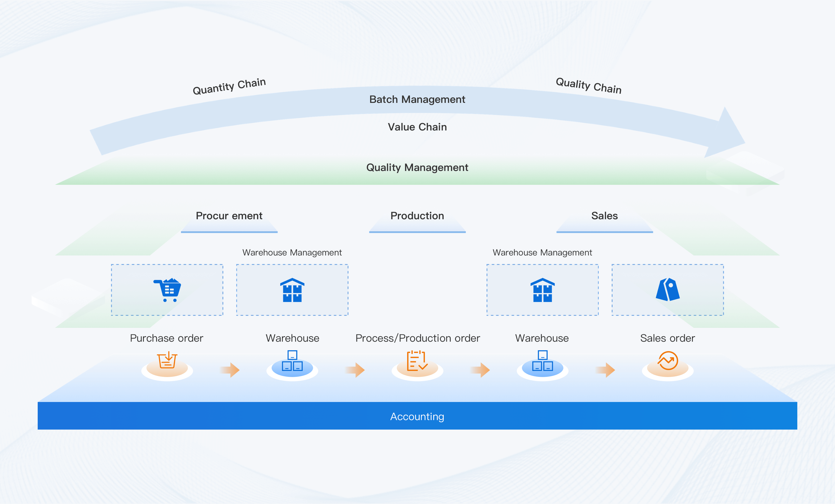Viewport: 835px width, 504px height.
Task: Click the blue Accounting bar
Action: click(417, 416)
